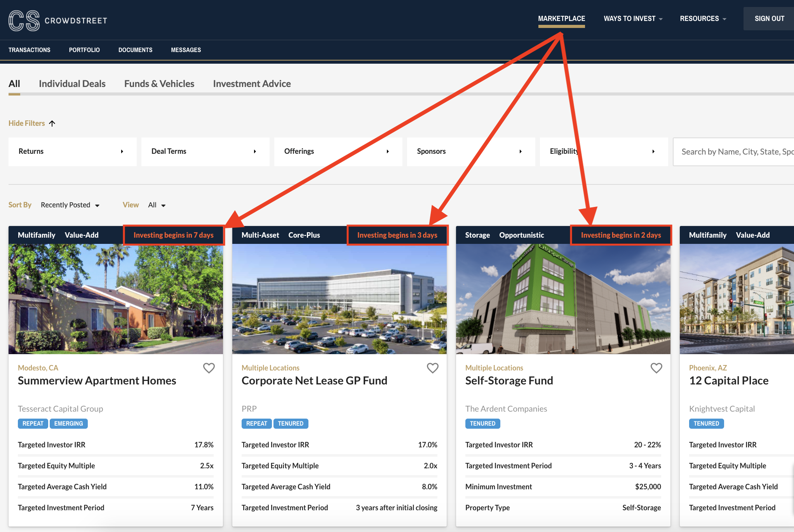794x532 pixels.
Task: Click 'Investing begins in 2 days' label
Action: [621, 235]
